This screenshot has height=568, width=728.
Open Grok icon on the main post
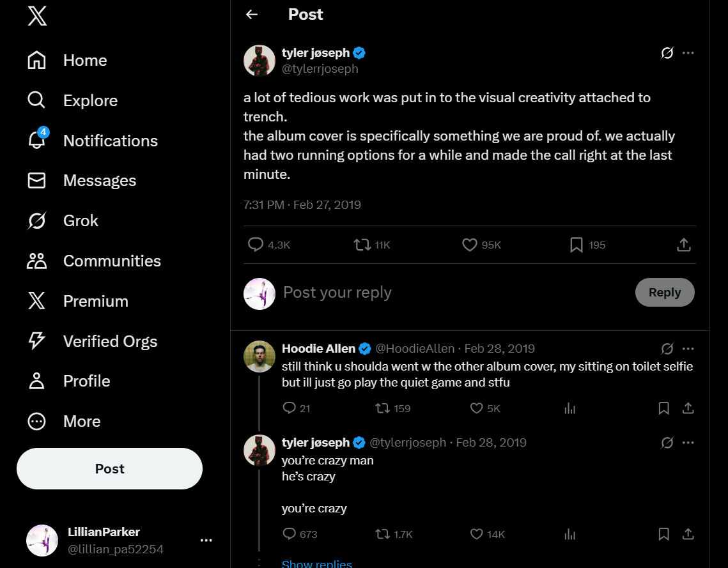click(x=667, y=53)
